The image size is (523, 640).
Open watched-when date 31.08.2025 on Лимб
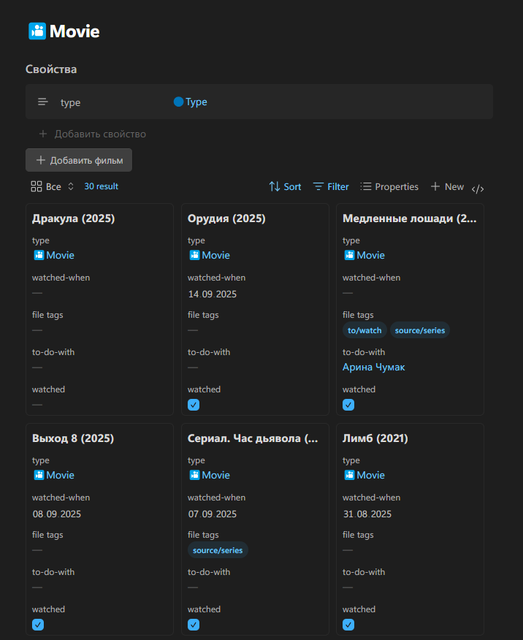(367, 514)
